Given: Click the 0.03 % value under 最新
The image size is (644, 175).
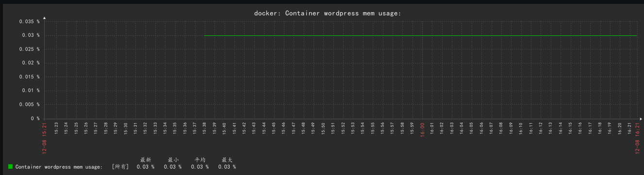Looking at the screenshot, I should (146, 167).
